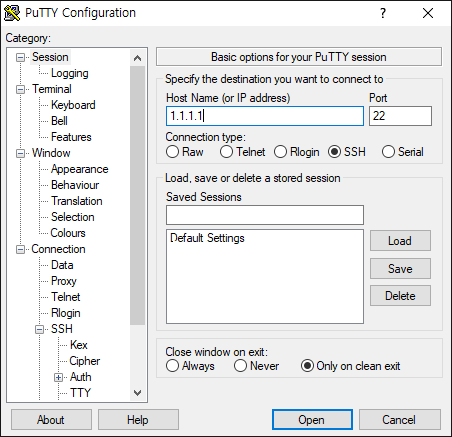The width and height of the screenshot is (452, 437).
Task: Close the PuTTY Configuration window
Action: click(428, 13)
